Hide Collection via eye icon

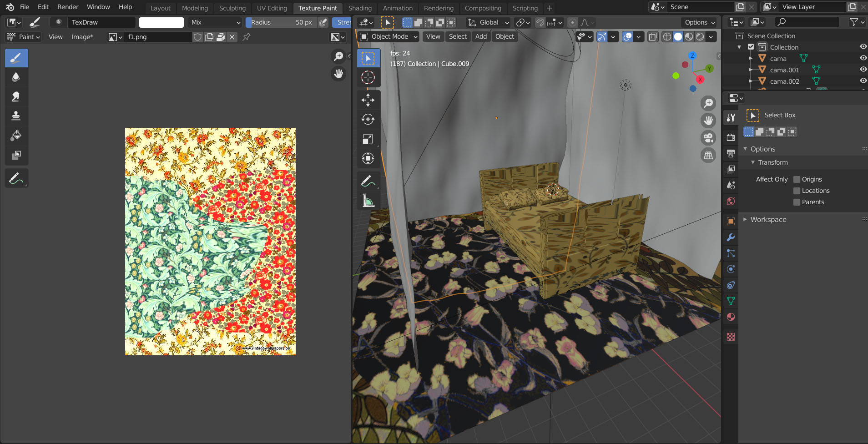coord(863,47)
